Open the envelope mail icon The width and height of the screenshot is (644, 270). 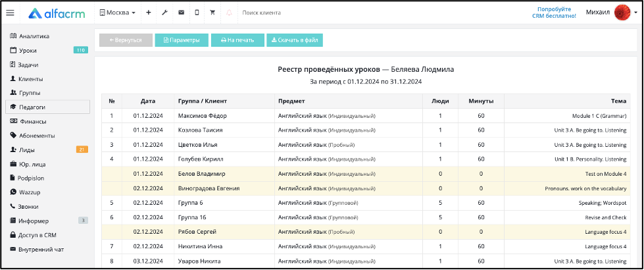(181, 13)
